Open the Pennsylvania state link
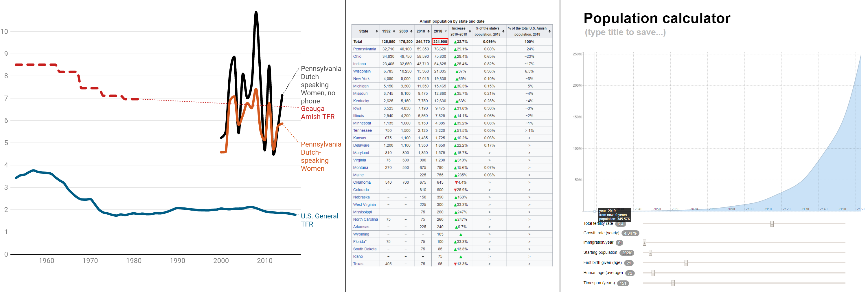 (x=364, y=49)
